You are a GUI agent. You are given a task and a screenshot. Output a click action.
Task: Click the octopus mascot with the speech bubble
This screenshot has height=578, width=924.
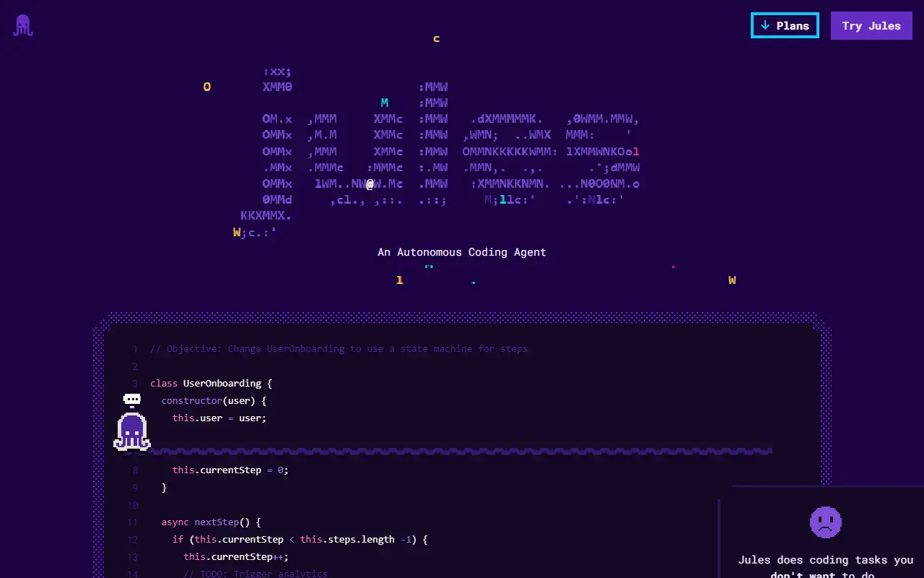pos(132,423)
